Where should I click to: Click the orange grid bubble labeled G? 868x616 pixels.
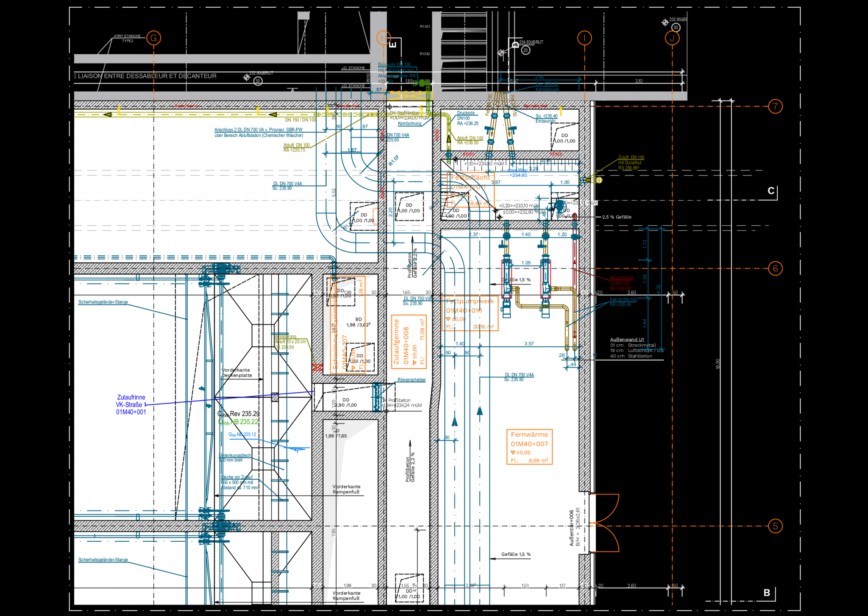(153, 38)
